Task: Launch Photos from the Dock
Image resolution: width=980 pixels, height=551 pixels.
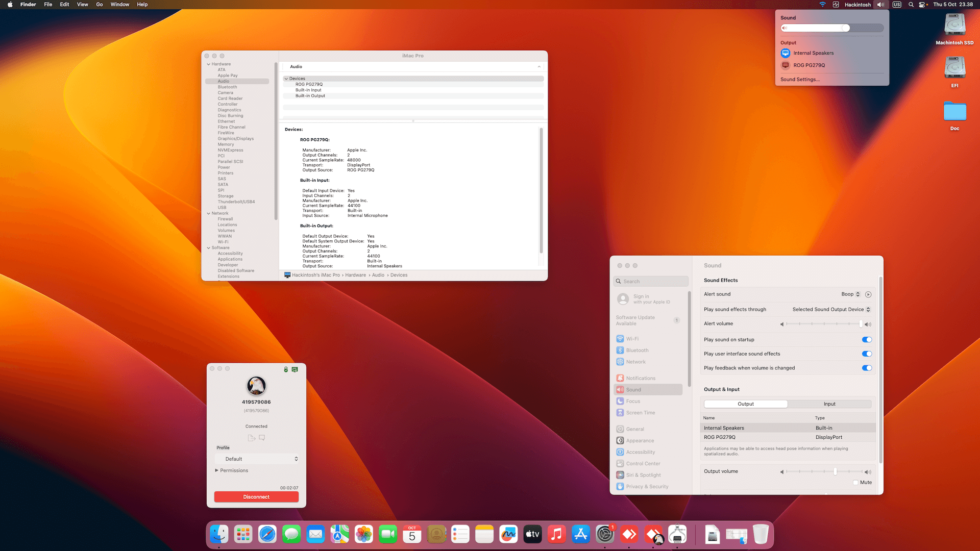Action: click(364, 534)
